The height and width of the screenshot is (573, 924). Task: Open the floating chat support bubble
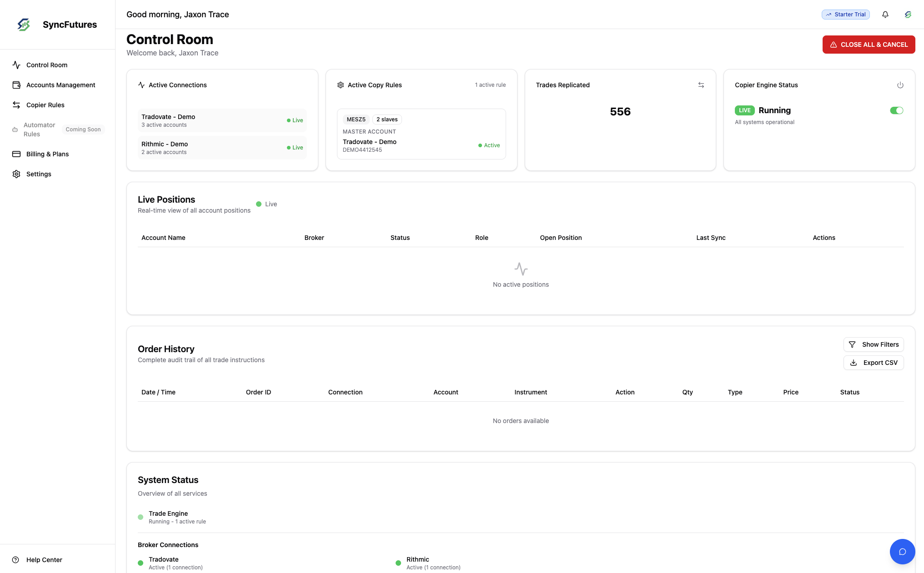point(902,551)
